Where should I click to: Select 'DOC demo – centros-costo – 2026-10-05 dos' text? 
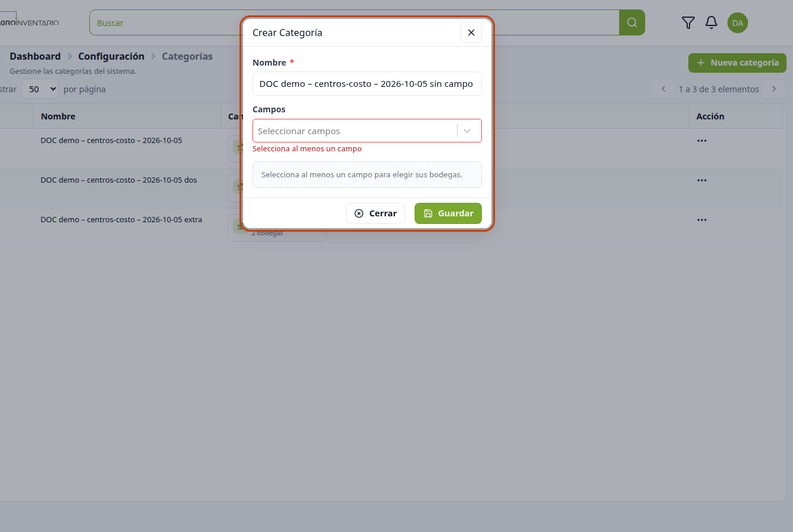point(119,180)
